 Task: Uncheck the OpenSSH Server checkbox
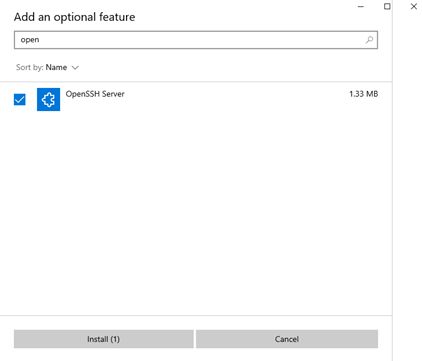click(x=20, y=99)
